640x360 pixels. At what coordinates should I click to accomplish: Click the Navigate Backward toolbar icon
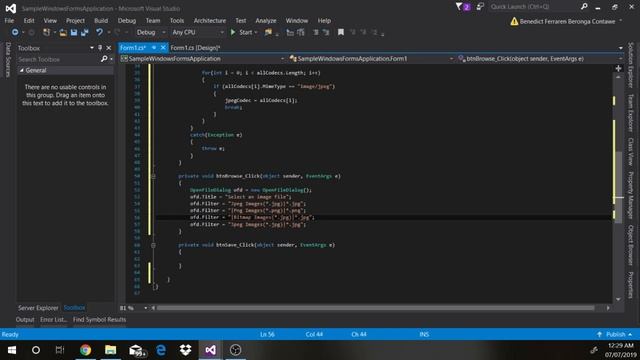[x=15, y=32]
